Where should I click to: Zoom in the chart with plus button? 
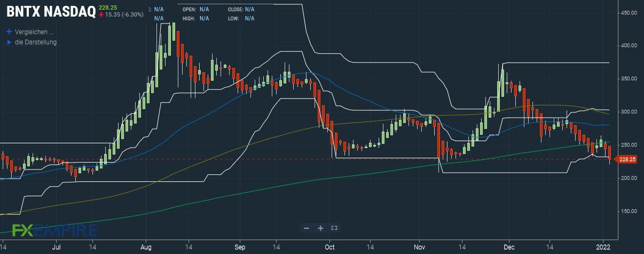[x=320, y=228]
